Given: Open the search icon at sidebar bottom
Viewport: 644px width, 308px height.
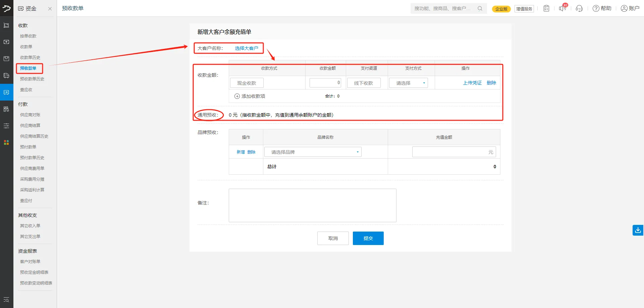Looking at the screenshot, I should coord(6,300).
